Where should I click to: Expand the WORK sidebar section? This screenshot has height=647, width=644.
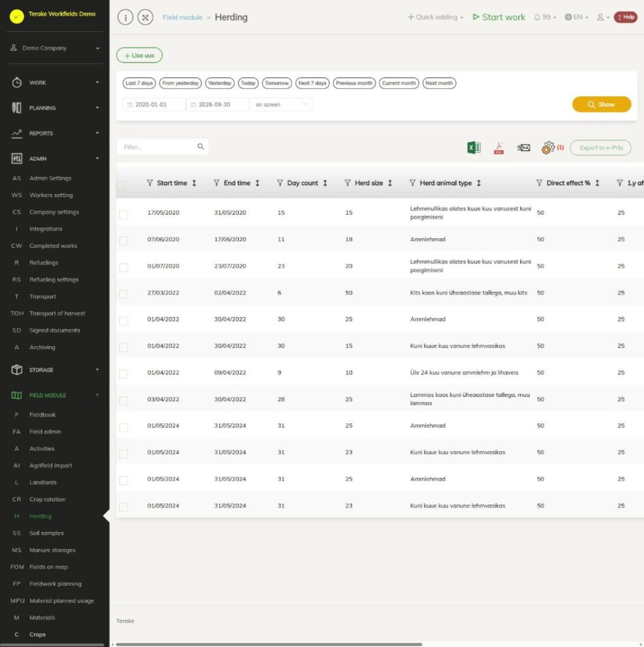[55, 83]
